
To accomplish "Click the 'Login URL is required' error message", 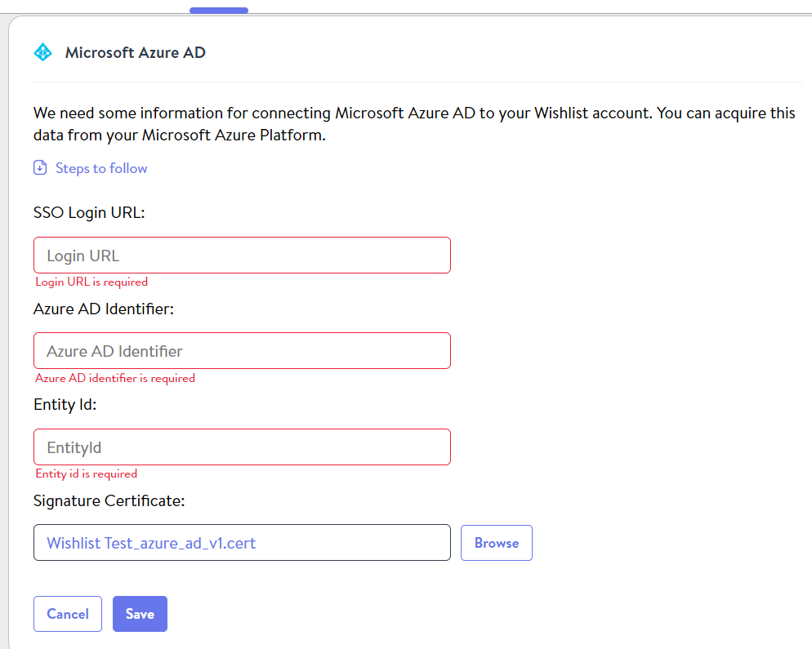I will [x=91, y=282].
